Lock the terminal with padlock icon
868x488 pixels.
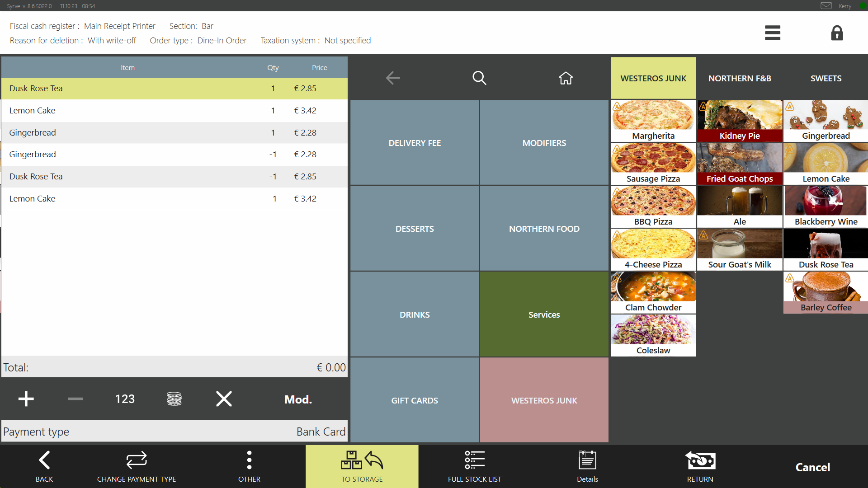(837, 33)
